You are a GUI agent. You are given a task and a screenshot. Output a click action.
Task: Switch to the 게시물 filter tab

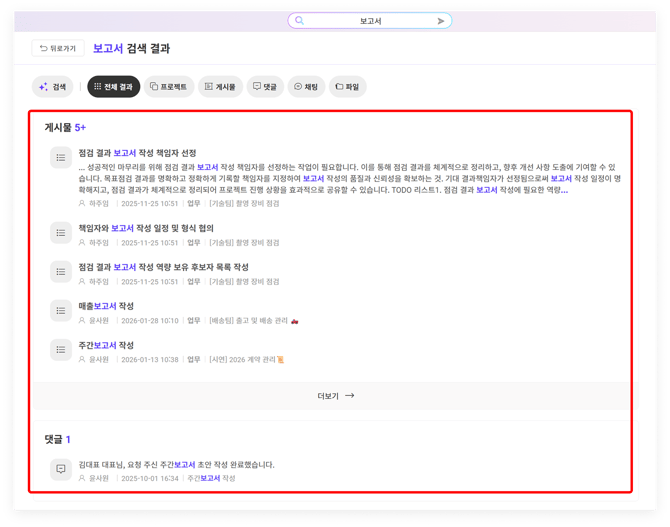pos(220,87)
